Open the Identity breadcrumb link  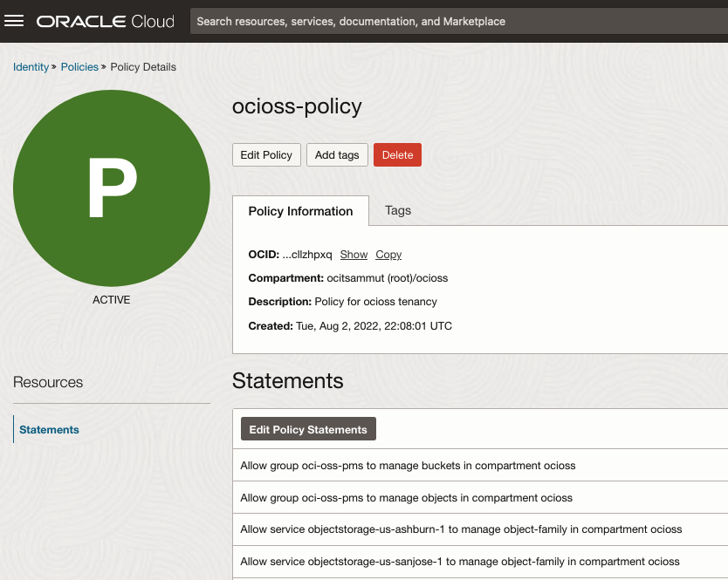tap(31, 67)
